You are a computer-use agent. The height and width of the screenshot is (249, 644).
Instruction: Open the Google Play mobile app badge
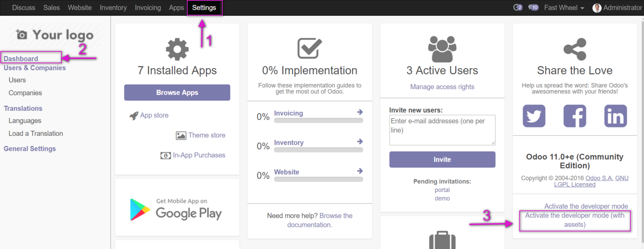(x=176, y=209)
